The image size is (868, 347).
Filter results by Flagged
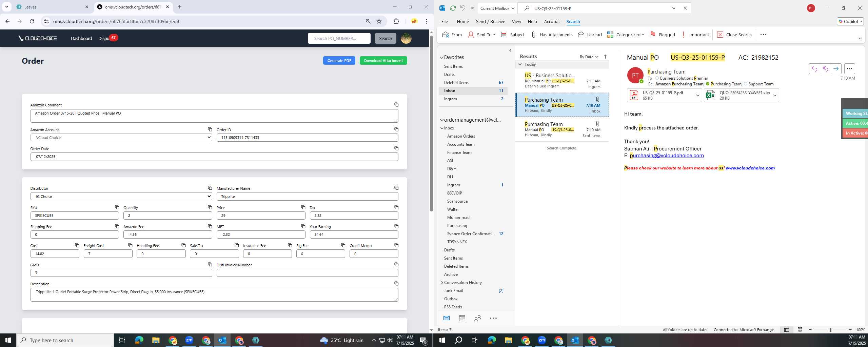663,35
